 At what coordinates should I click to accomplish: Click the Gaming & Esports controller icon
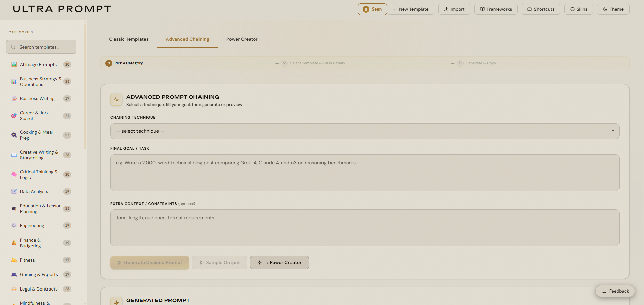click(14, 275)
